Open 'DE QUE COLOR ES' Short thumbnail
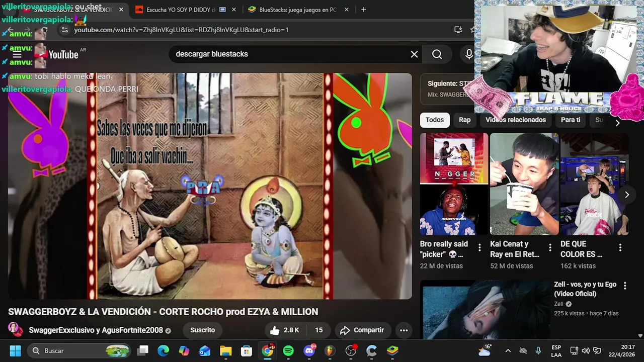This screenshot has width=644, height=362. click(595, 184)
